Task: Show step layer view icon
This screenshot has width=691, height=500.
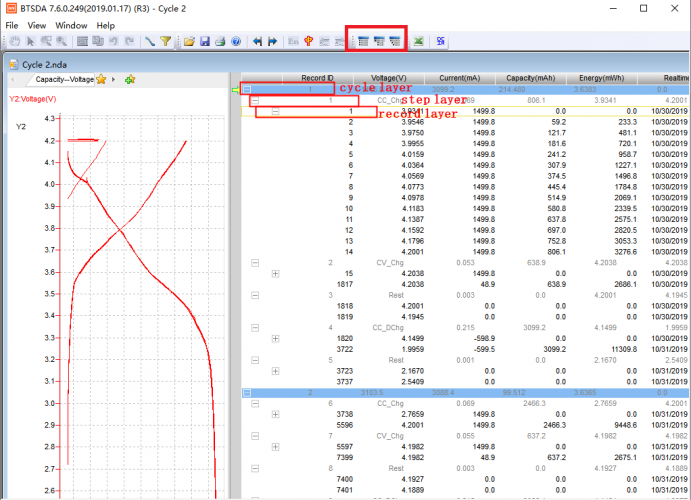Action: (x=379, y=41)
